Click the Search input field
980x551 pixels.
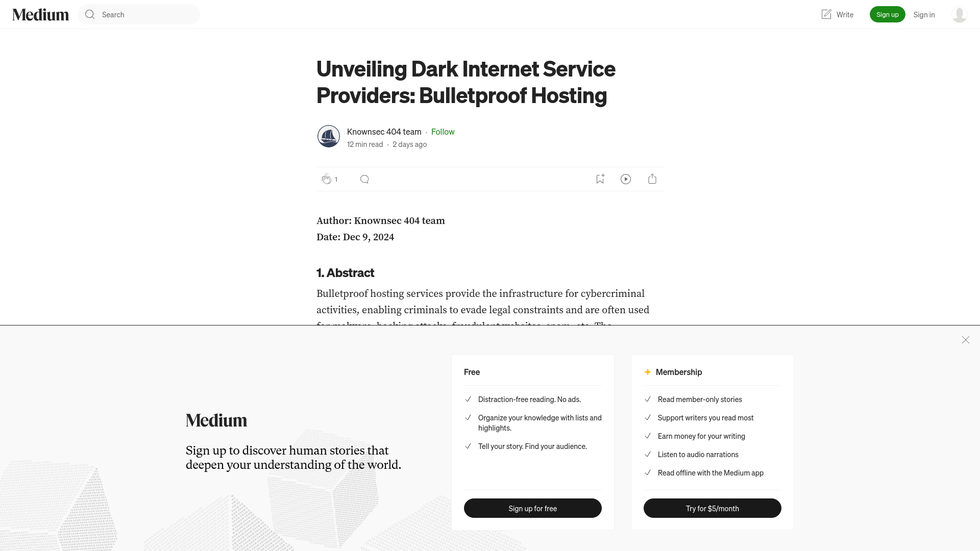tap(139, 14)
